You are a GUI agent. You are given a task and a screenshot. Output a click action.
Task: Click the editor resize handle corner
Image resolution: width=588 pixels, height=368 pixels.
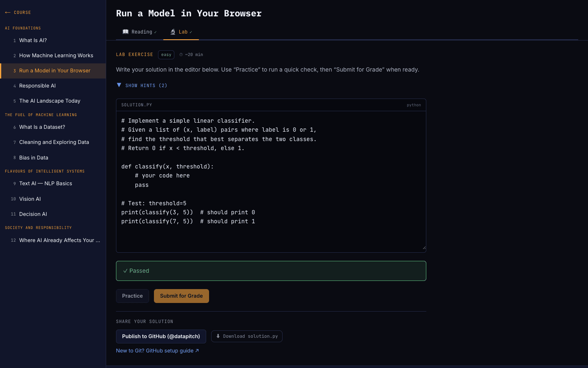click(424, 248)
